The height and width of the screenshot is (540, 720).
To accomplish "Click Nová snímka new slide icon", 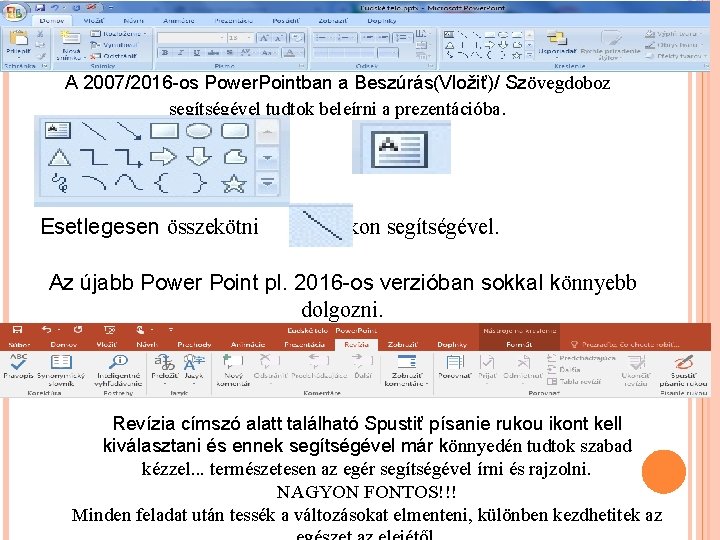I will (x=69, y=45).
